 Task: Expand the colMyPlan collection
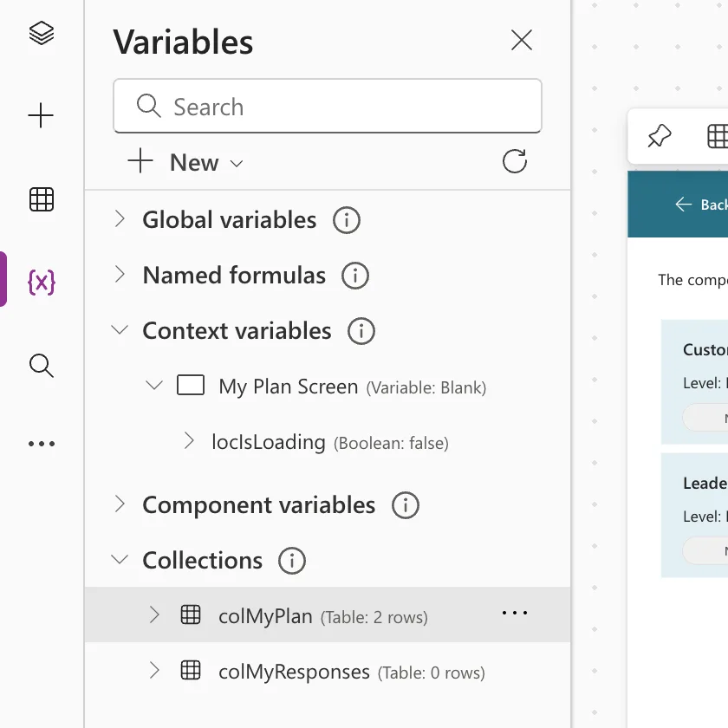(154, 614)
